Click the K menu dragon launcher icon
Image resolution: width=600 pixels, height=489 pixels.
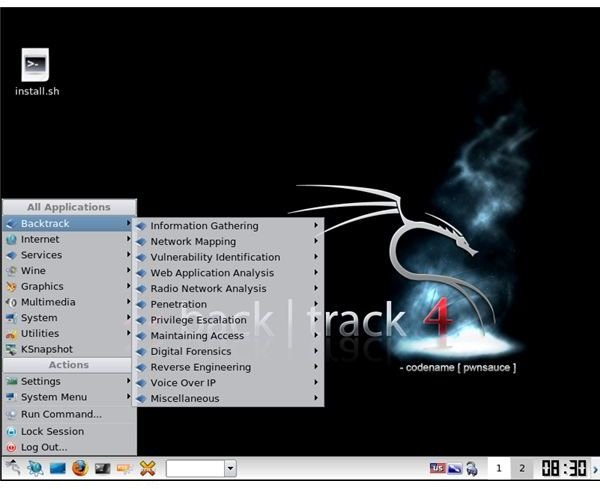pos(13,468)
